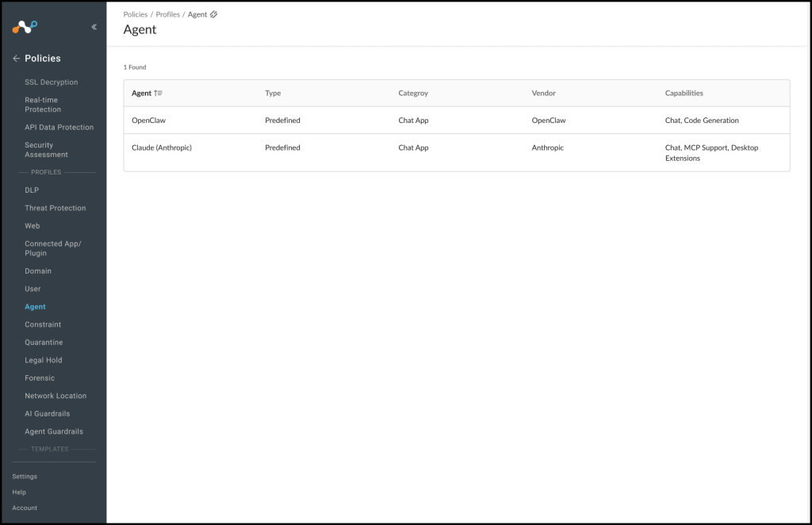
Task: Click the Capabilities column header
Action: (684, 94)
